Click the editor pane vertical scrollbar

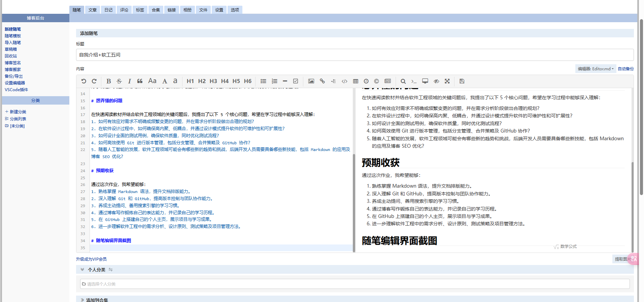(x=354, y=203)
